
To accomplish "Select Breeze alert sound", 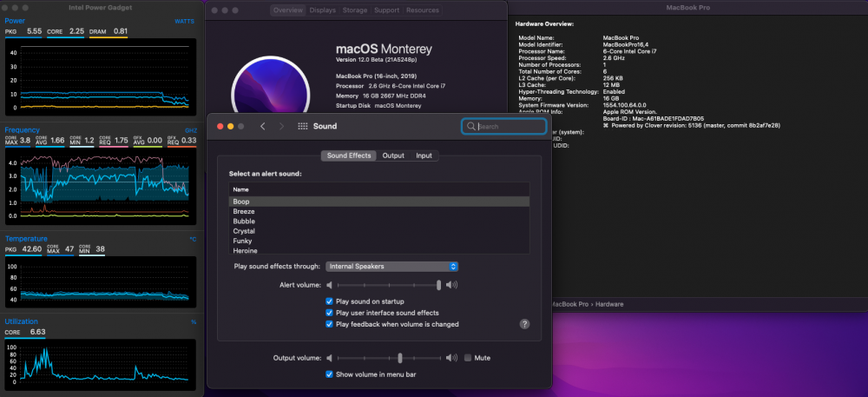I will click(x=379, y=211).
